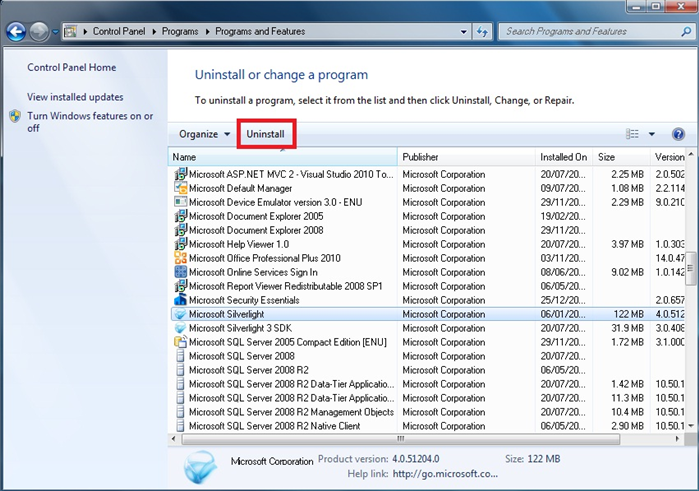Select Microsoft ASP.NET MVC 2 icon
This screenshot has height=491, width=699.
coord(180,174)
